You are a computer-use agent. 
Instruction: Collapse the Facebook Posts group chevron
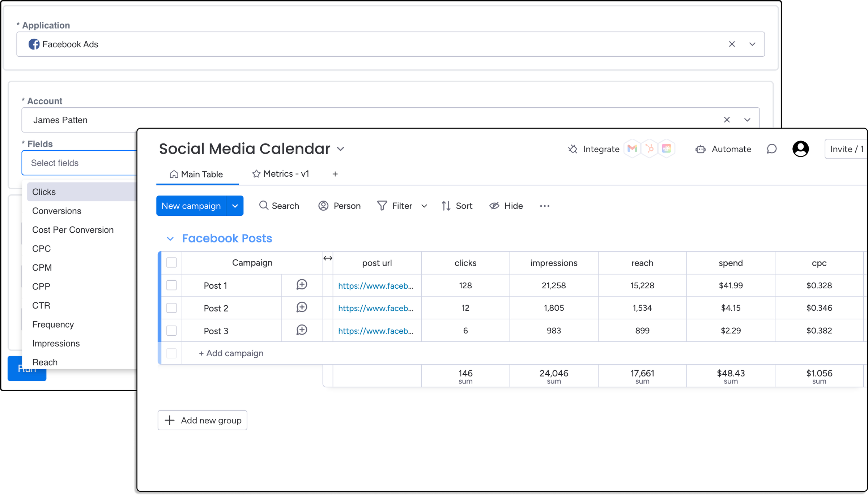pyautogui.click(x=170, y=238)
